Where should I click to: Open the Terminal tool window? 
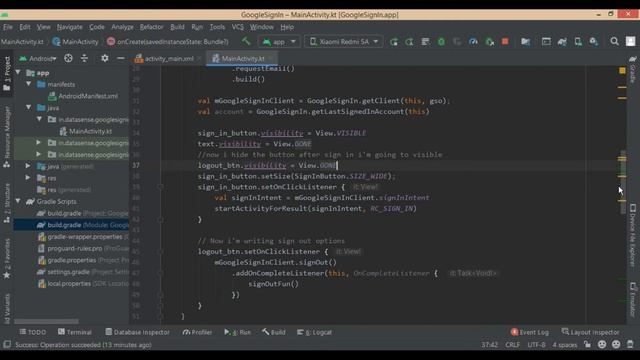[x=75, y=332]
